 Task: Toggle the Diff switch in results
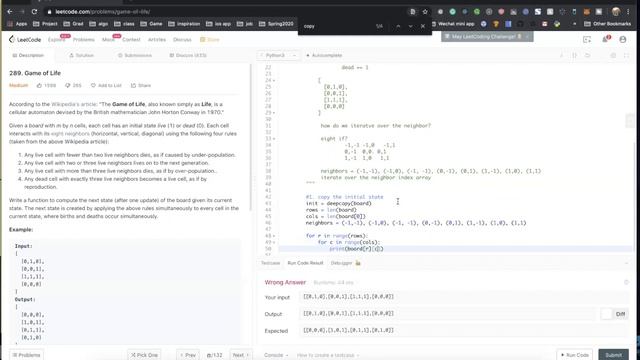[x=607, y=314]
